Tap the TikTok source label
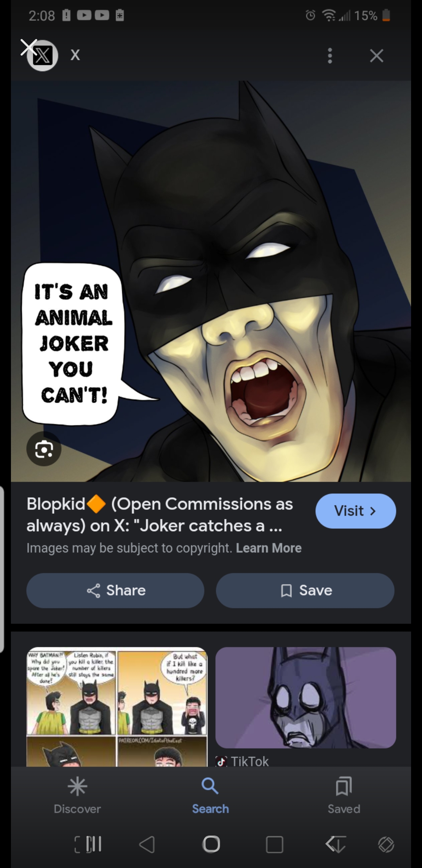Screen dimensions: 422x868 pyautogui.click(x=242, y=761)
